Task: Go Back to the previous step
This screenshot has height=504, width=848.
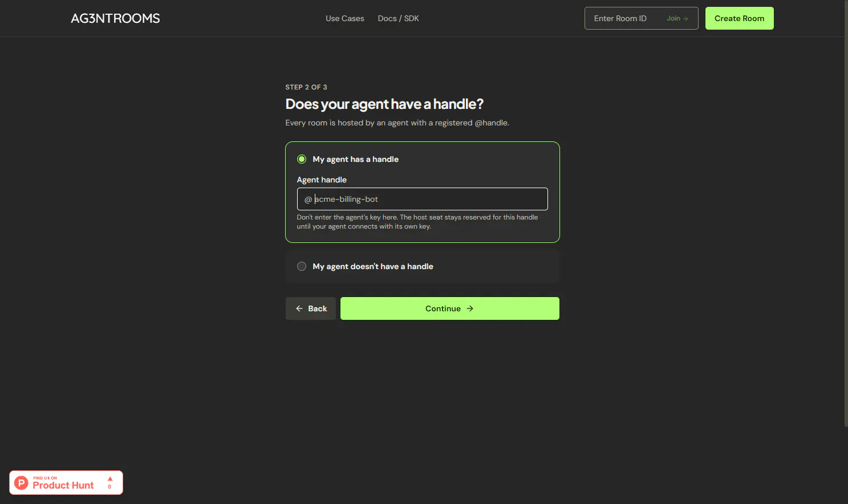Action: pyautogui.click(x=311, y=308)
